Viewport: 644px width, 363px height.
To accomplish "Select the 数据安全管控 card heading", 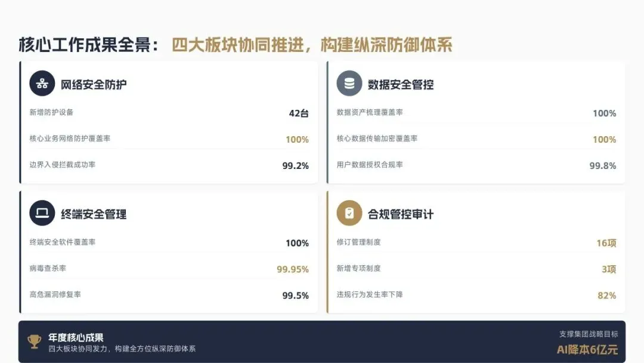I will (401, 85).
